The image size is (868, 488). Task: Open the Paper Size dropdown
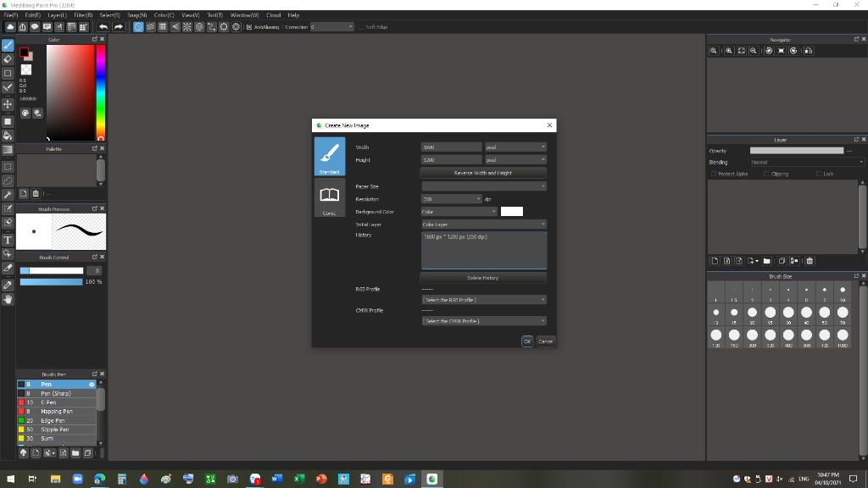[484, 186]
